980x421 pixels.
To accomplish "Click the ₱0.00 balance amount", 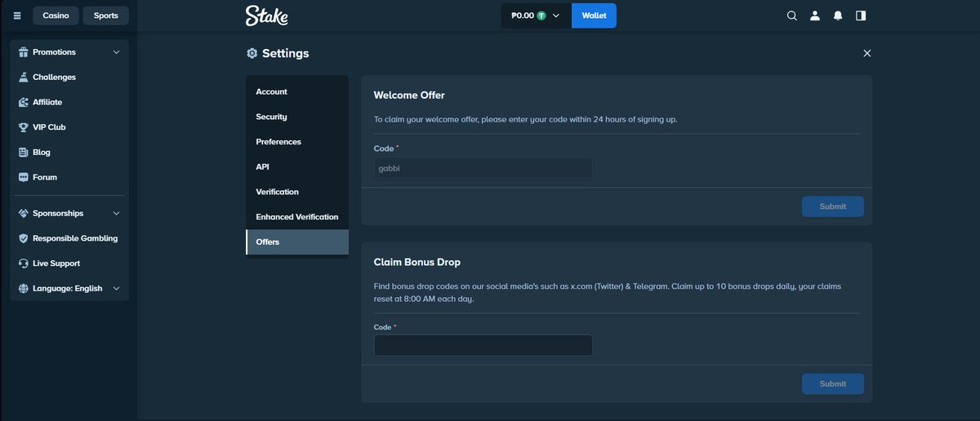I will click(522, 16).
